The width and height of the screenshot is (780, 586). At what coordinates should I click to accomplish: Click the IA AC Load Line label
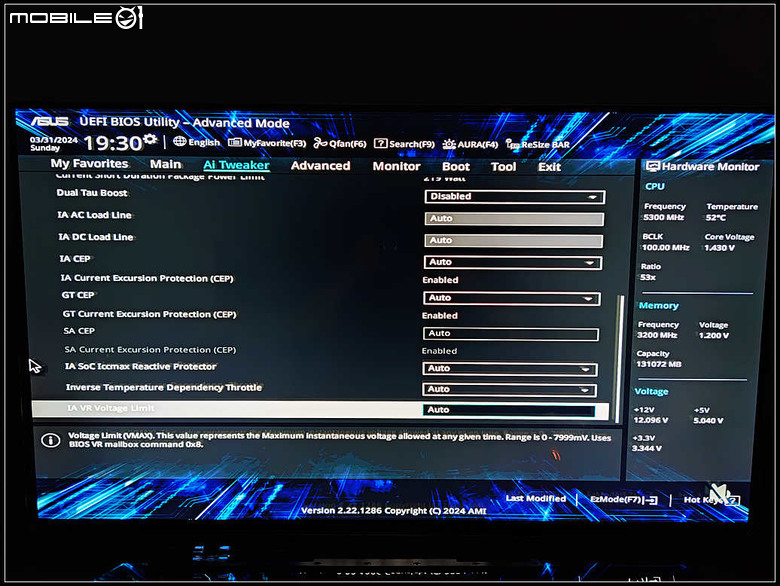coord(95,215)
